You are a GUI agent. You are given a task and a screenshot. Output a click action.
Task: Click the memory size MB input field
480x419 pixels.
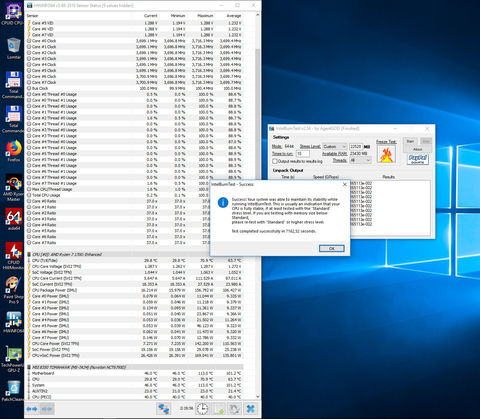coord(356,147)
